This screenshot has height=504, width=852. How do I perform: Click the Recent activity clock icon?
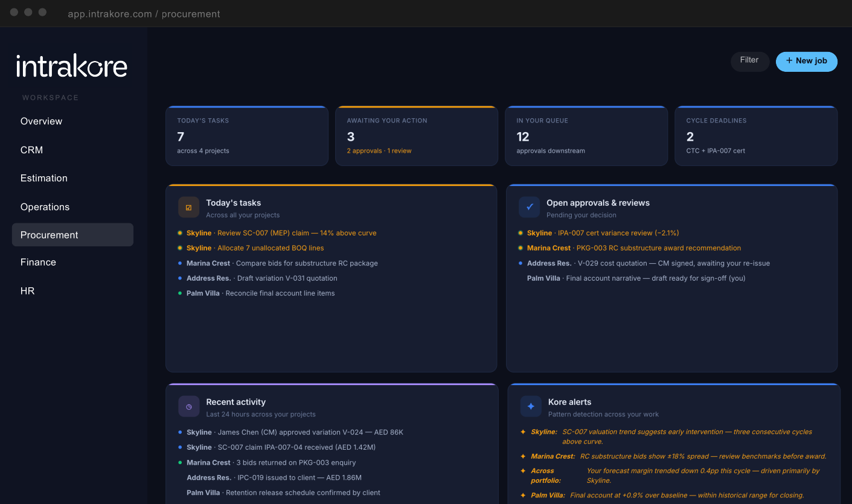coord(188,406)
